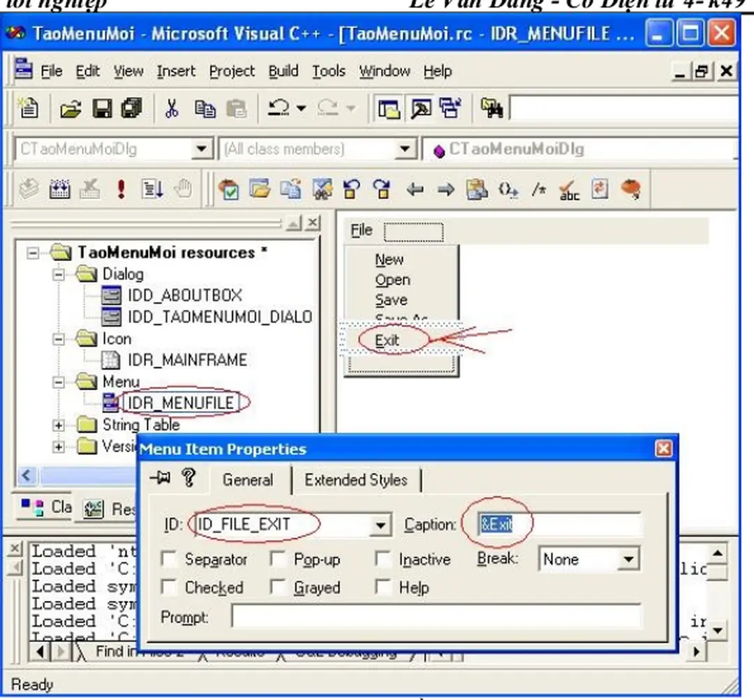This screenshot has width=754, height=700.
Task: Enable the Separator checkbox
Action: click(169, 560)
